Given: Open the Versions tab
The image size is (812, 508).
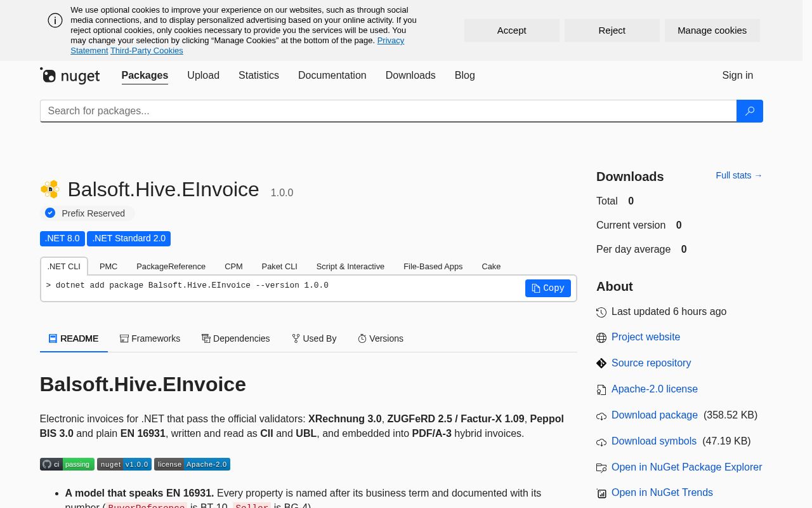Looking at the screenshot, I should [381, 338].
